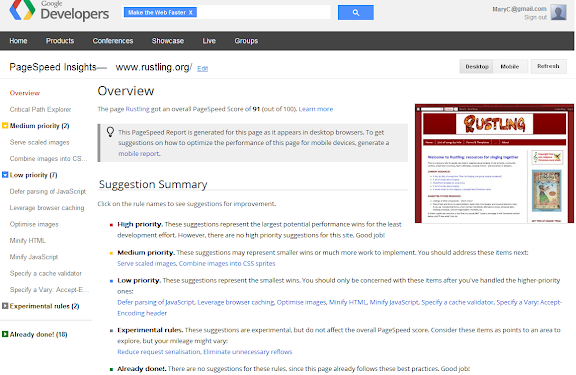
Task: Remove the Make the Web Faster search tag
Action: coord(191,12)
